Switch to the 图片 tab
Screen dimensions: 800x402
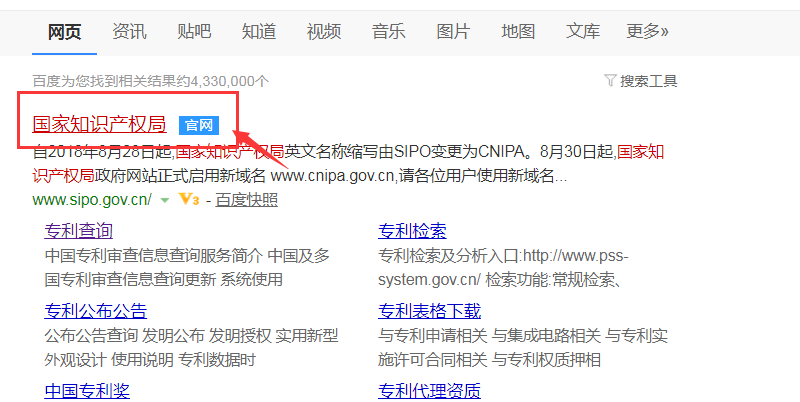[453, 32]
